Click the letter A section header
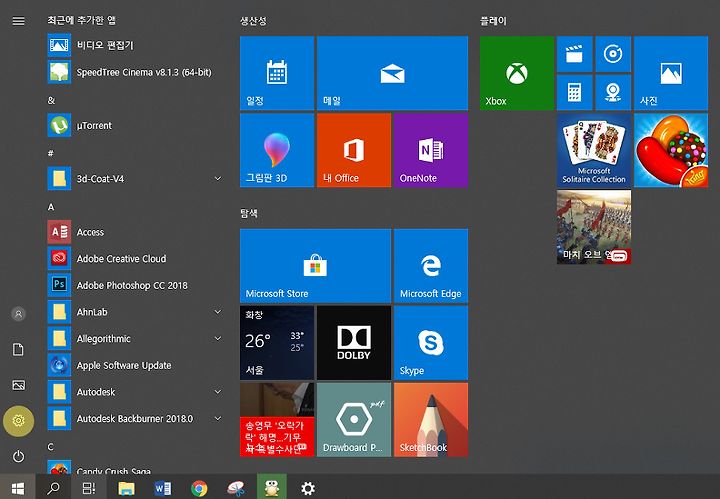 [x=51, y=207]
